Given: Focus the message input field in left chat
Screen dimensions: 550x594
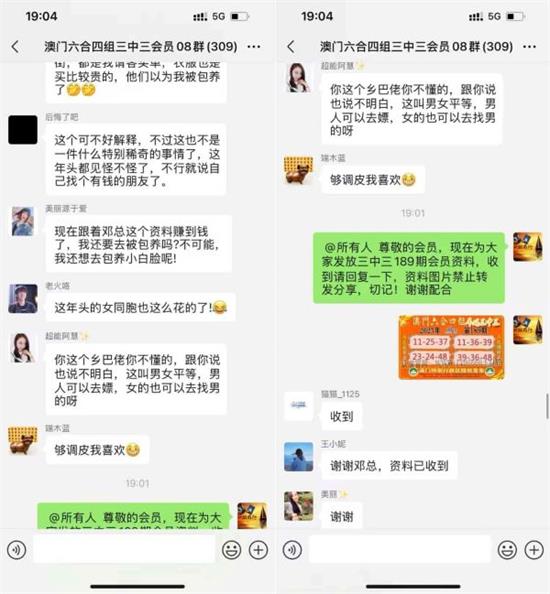Looking at the screenshot, I should tap(124, 549).
